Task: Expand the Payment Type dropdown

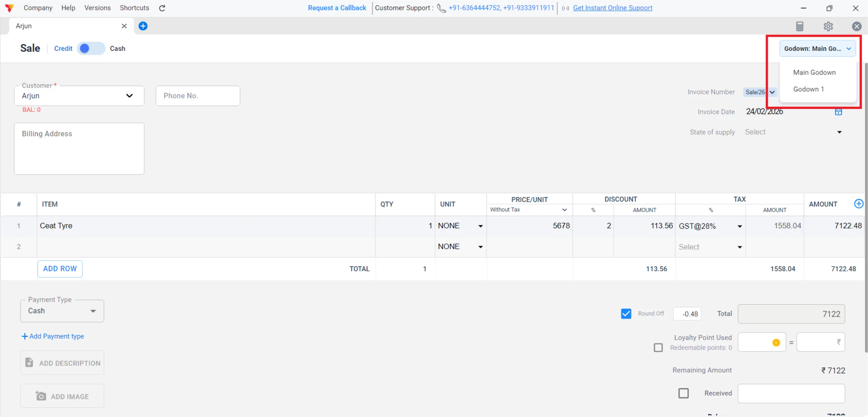Action: click(x=93, y=311)
